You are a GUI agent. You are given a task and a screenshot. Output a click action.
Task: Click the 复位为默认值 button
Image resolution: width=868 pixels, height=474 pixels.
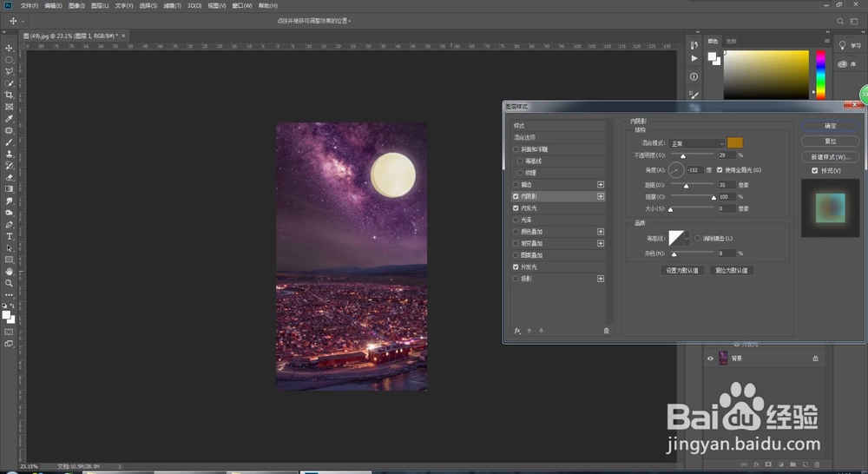731,270
